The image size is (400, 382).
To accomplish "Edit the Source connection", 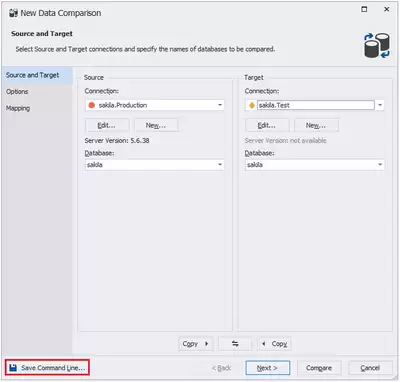I will (107, 125).
